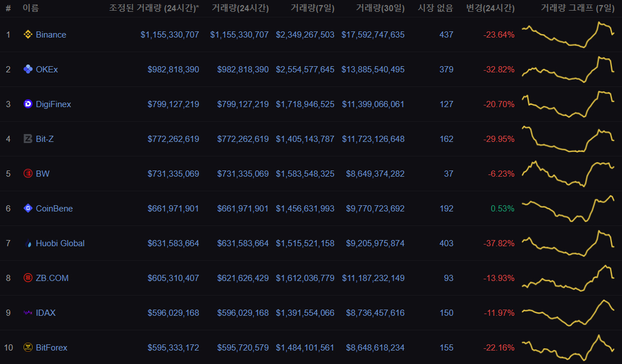This screenshot has height=364, width=622.
Task: Open the Binance exchange link
Action: coord(51,35)
